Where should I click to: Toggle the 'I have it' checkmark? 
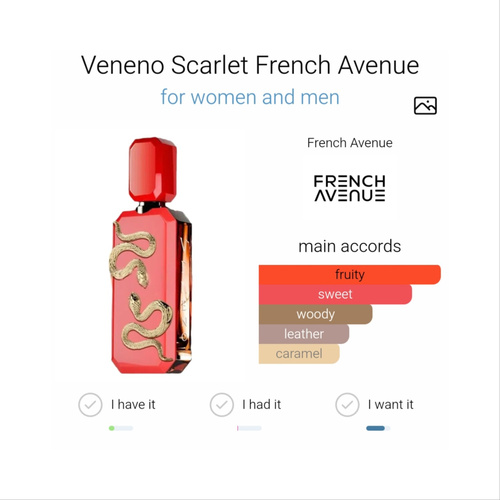[90, 405]
